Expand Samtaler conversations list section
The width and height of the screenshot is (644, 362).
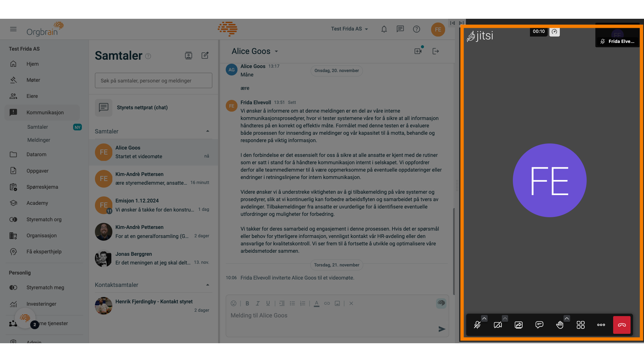(207, 131)
